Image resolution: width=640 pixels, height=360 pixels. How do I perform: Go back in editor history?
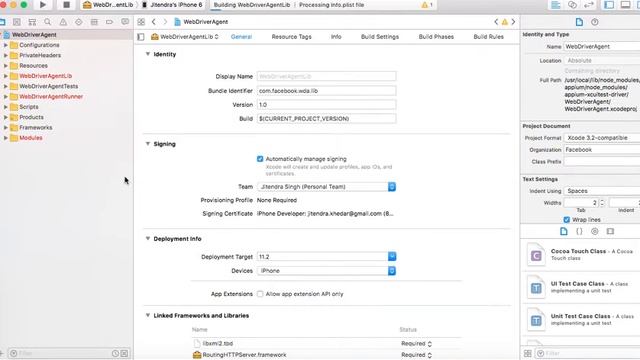point(154,22)
